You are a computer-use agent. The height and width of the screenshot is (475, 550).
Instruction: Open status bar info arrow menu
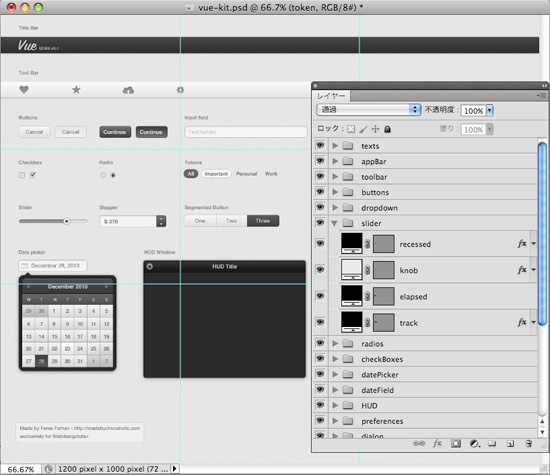click(x=174, y=469)
